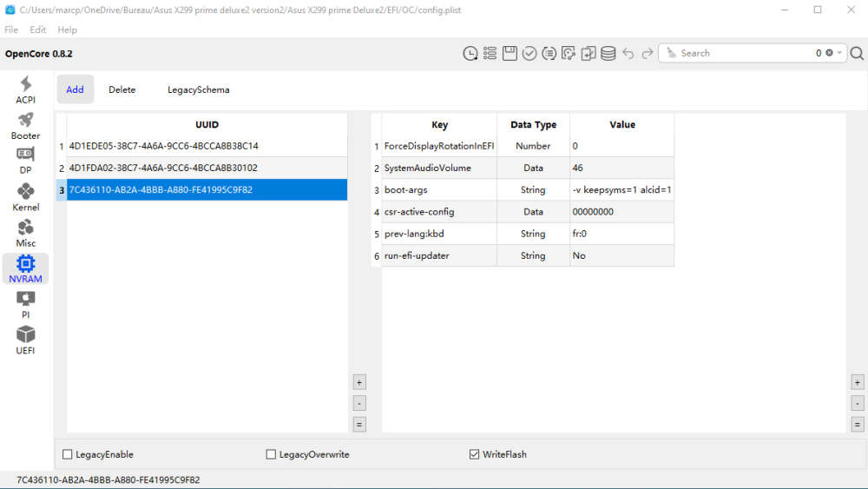The width and height of the screenshot is (868, 489).
Task: Click the Value column header
Action: pos(621,124)
